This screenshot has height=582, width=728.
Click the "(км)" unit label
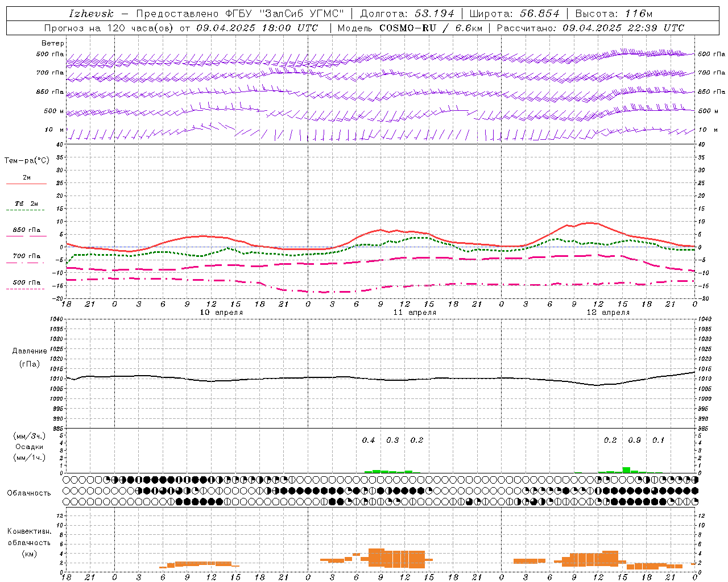coord(30,554)
